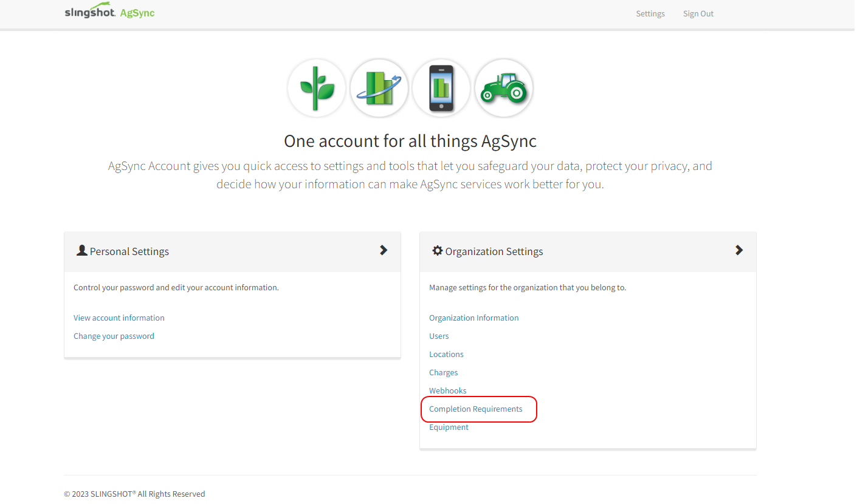Click the mobile phone analytics icon
The image size is (857, 504).
441,88
